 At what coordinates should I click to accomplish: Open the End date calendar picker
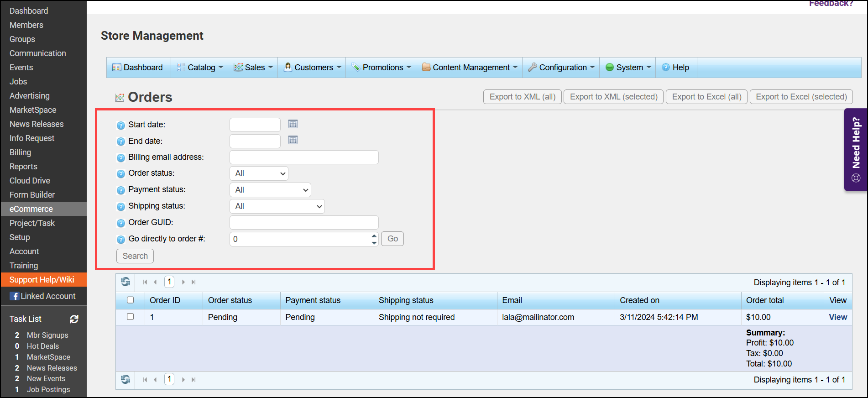[x=293, y=140]
